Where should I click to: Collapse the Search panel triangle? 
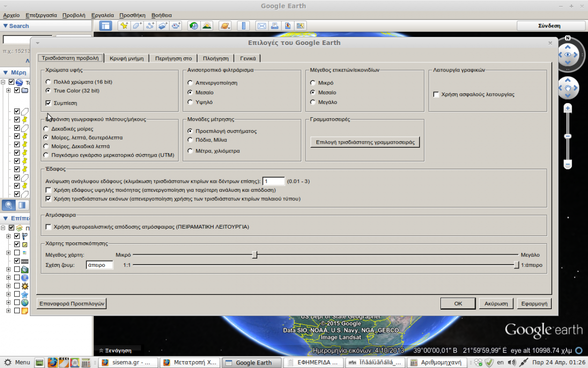(5, 26)
